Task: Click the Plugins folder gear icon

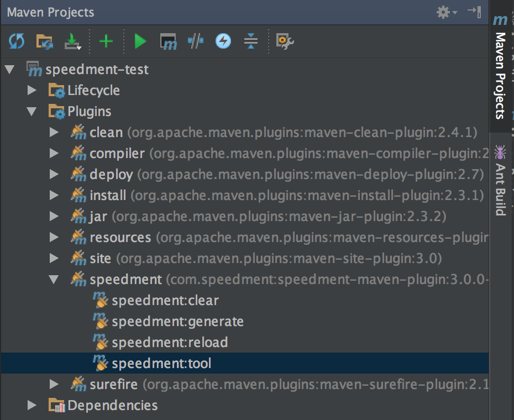Action: tap(56, 111)
